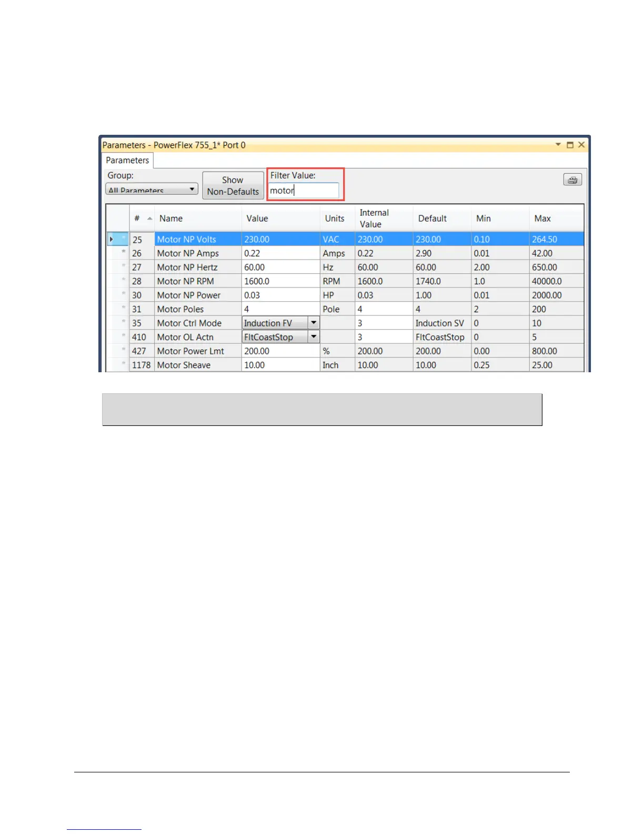Sort by the # column header
This screenshot has height=834, width=644.
click(142, 218)
